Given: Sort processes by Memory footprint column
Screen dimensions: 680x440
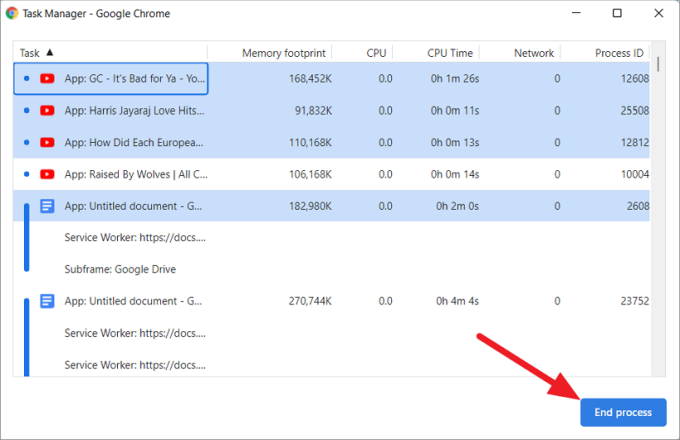Looking at the screenshot, I should click(285, 52).
